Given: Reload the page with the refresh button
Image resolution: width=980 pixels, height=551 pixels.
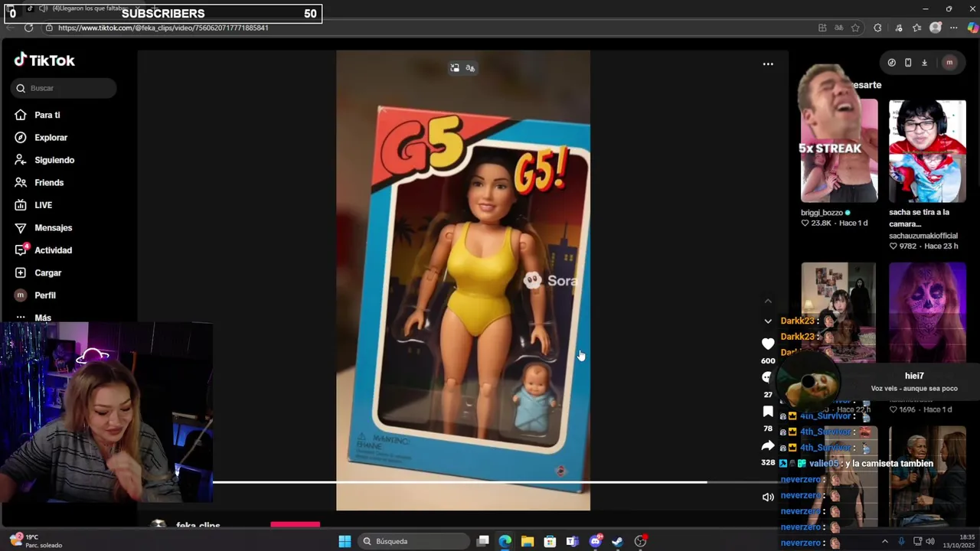Looking at the screenshot, I should coord(28,28).
